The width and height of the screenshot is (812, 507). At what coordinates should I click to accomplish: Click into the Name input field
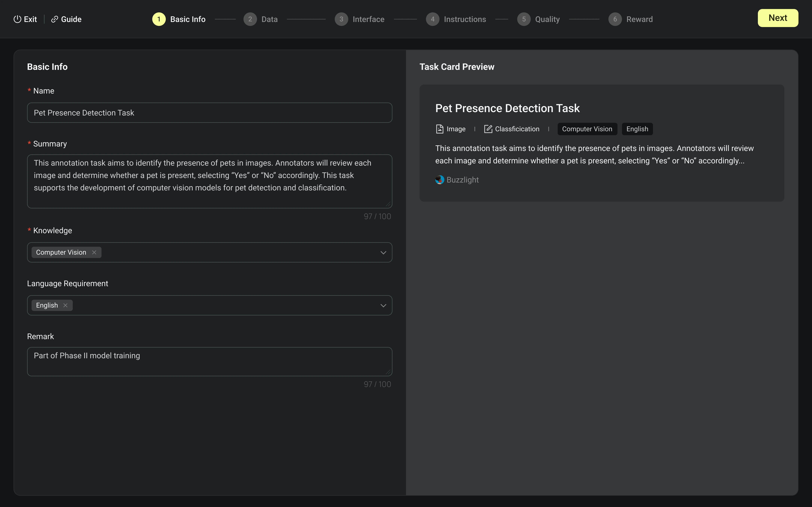pos(209,113)
